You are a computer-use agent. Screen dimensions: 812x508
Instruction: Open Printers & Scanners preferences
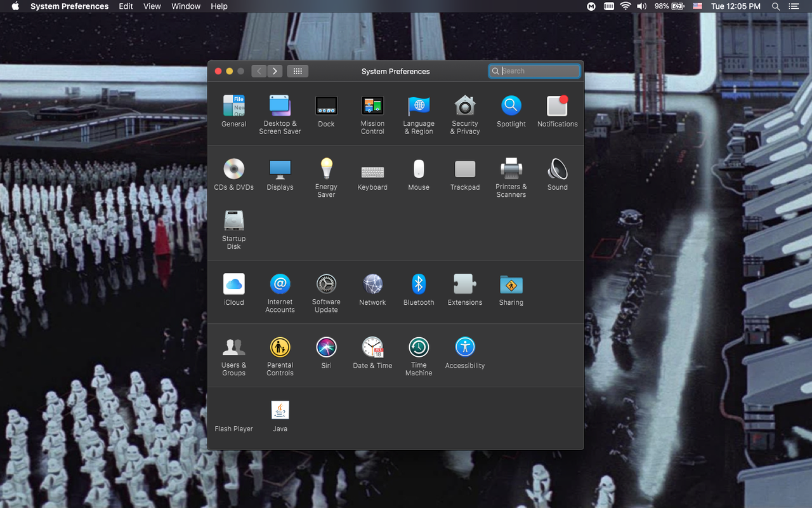click(x=511, y=170)
